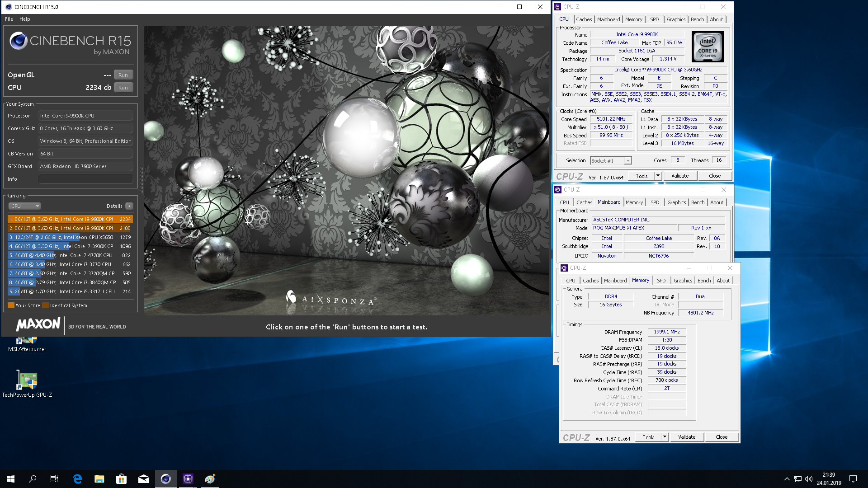Open CPU tab in Memory CPU-Z window

coord(571,281)
